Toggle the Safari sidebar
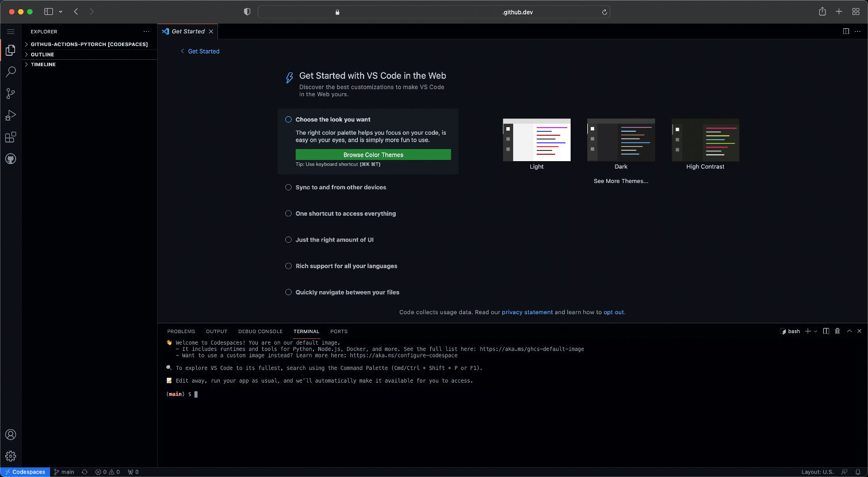Viewport: 868px width, 477px height. click(x=48, y=12)
